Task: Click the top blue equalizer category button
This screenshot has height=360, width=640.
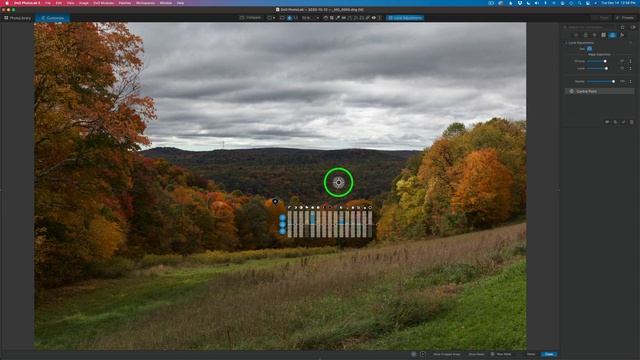Action: tap(282, 218)
